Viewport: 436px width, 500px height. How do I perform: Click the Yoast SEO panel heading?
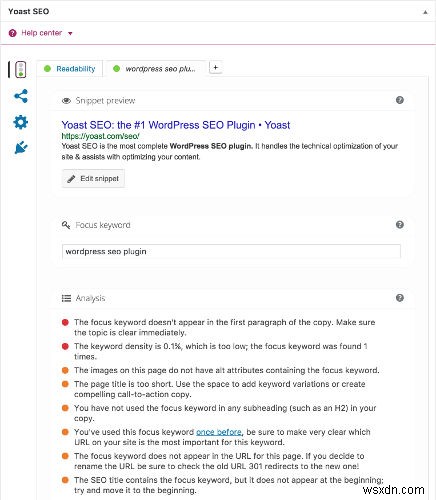(x=29, y=11)
